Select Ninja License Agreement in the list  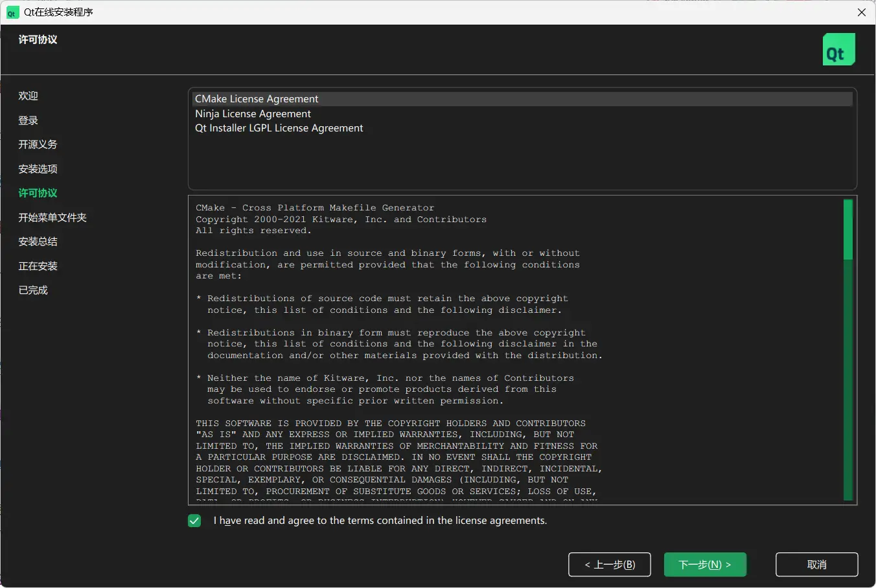[x=522, y=114]
